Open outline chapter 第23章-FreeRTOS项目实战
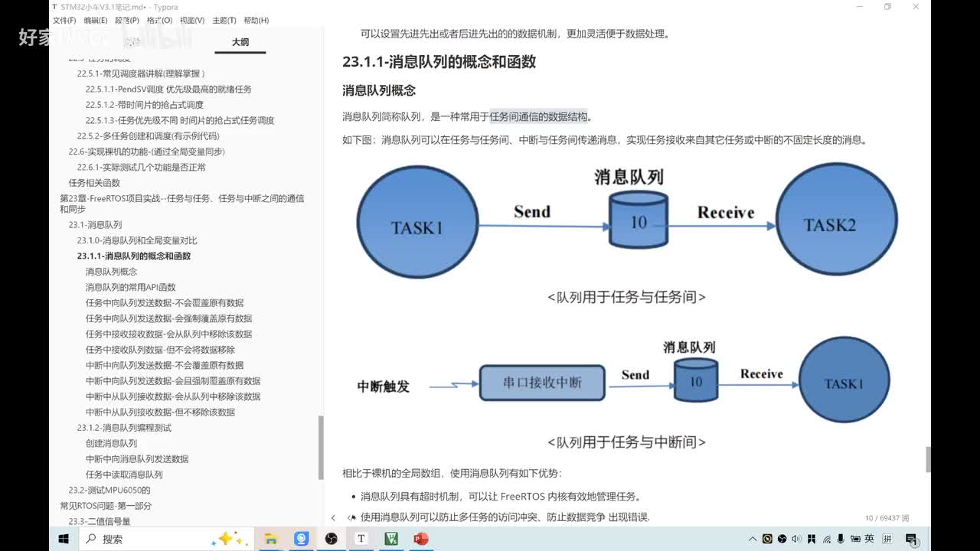 (181, 204)
